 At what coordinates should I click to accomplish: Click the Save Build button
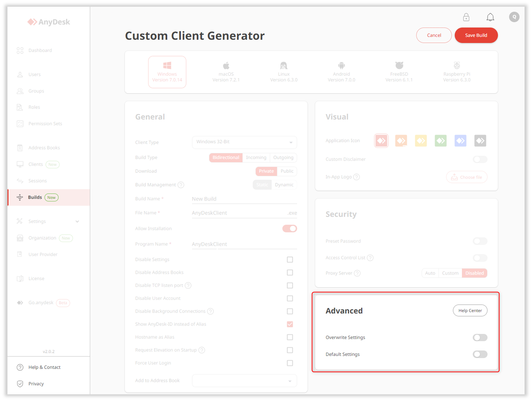pos(476,35)
